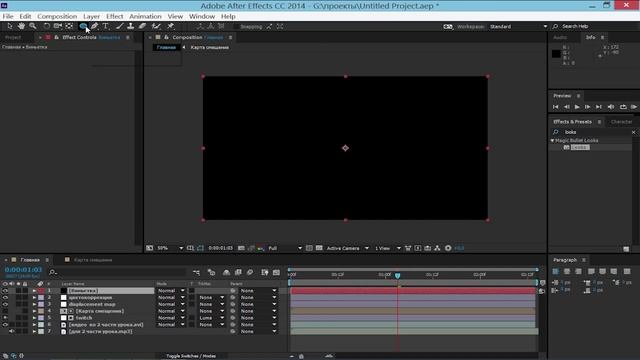Select the Eraser tool
640x360 pixels.
[x=142, y=26]
